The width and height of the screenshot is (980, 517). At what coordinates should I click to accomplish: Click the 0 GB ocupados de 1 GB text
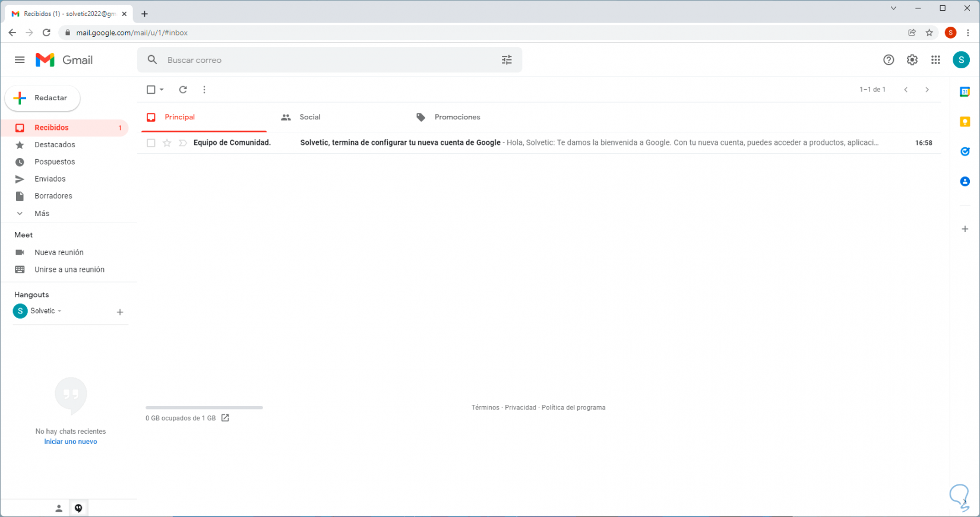coord(181,418)
